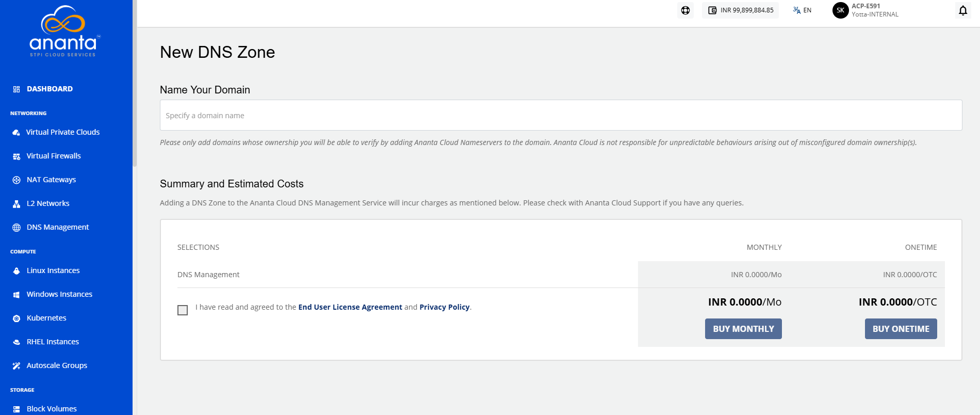Go to Dashboard in sidebar
Image resolution: width=980 pixels, height=415 pixels.
pos(50,89)
